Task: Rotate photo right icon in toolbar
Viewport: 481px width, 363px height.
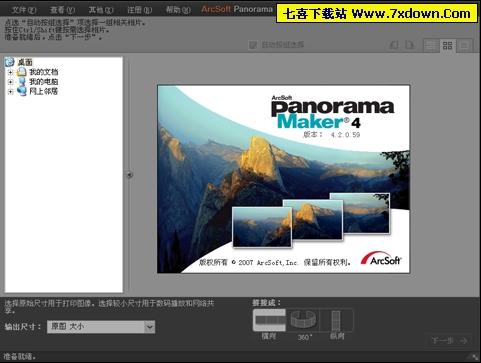Action: [x=409, y=45]
